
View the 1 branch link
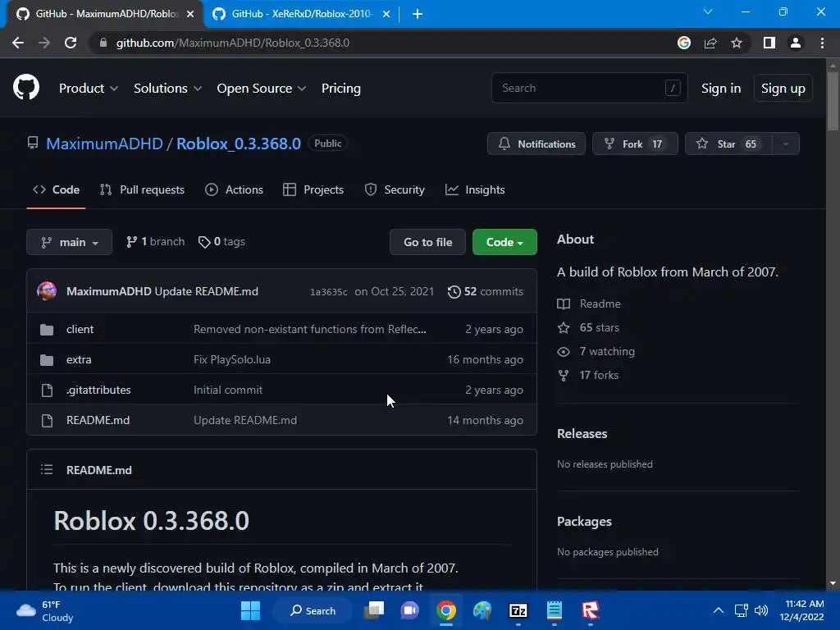(155, 242)
